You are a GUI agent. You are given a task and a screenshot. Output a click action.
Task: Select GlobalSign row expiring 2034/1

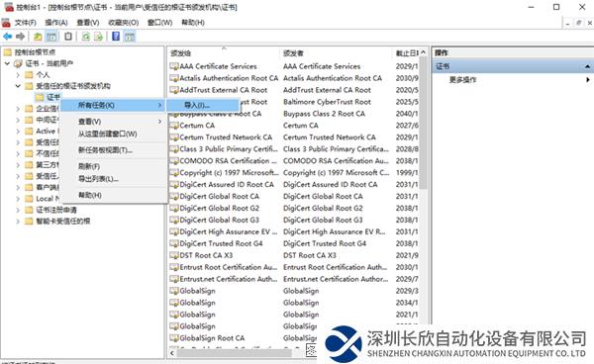coord(294,303)
